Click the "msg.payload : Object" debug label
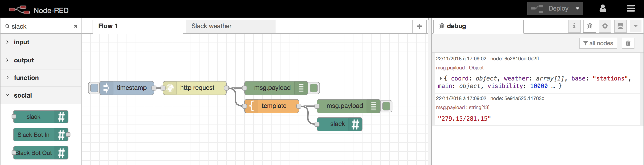The image size is (644, 165). tap(460, 68)
